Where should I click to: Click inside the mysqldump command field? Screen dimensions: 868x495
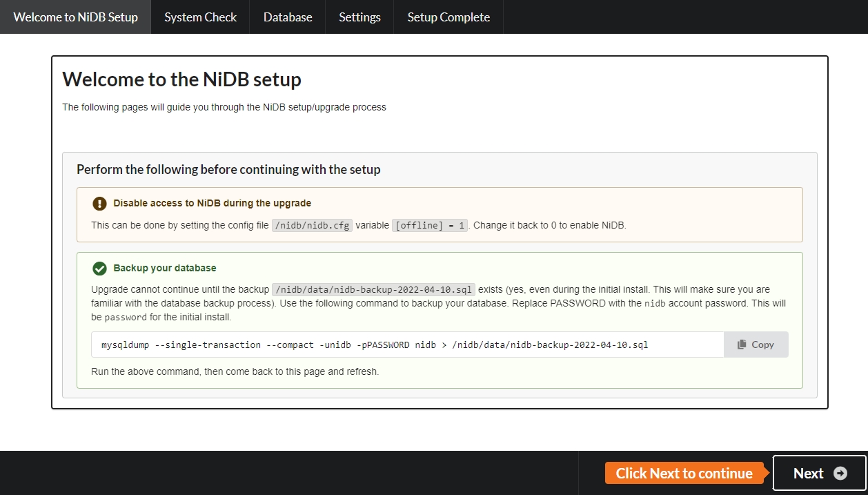pos(407,344)
